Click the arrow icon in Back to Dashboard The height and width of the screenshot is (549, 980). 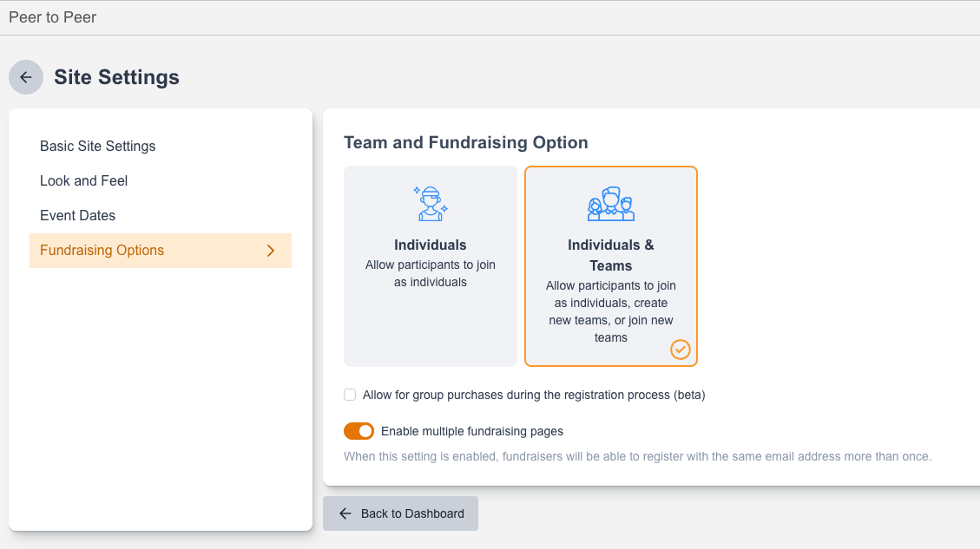(x=345, y=513)
